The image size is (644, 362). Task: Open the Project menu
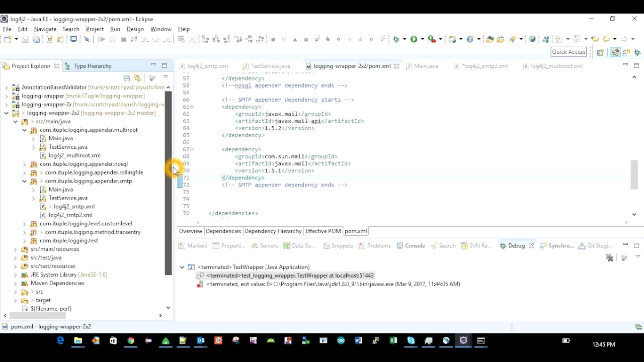click(x=95, y=29)
